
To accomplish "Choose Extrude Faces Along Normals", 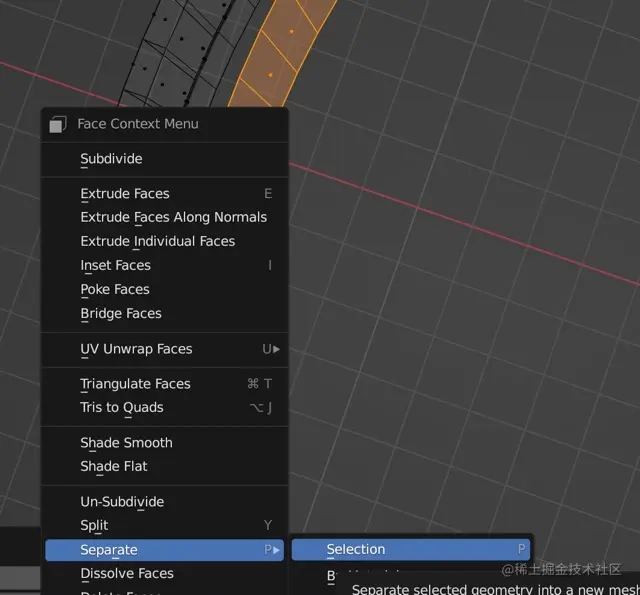I will tap(164, 217).
